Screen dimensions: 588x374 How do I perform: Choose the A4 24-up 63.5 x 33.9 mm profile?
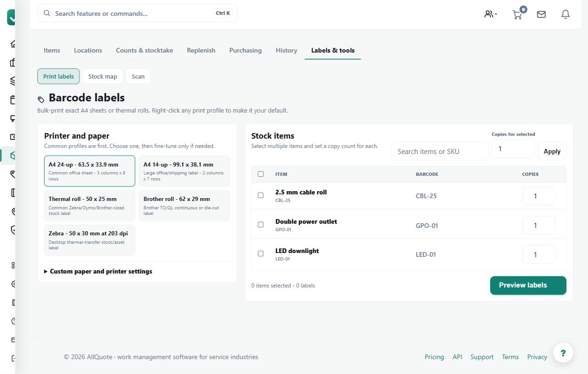click(90, 171)
